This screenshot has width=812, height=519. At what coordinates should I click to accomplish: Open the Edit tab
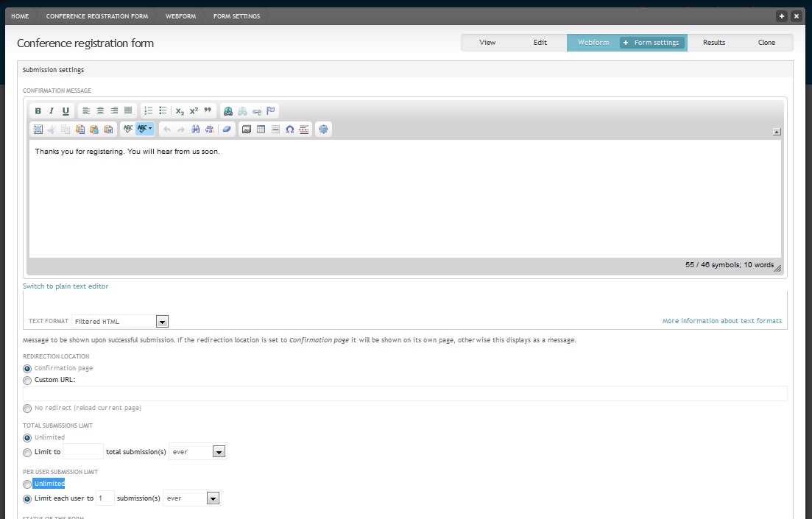(x=540, y=43)
